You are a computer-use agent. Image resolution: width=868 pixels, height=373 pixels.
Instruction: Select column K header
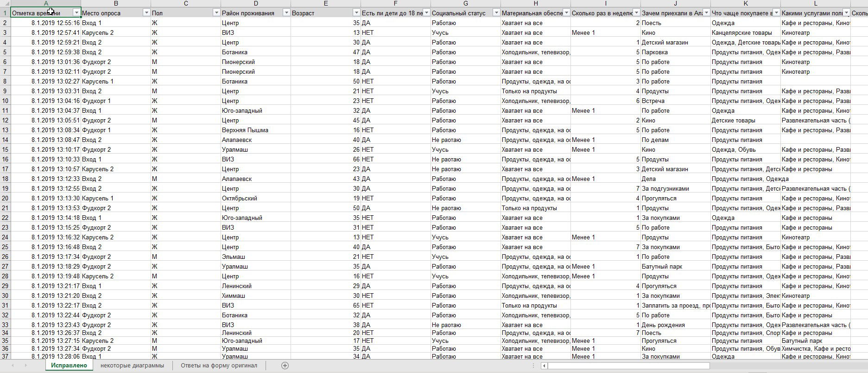click(746, 3)
